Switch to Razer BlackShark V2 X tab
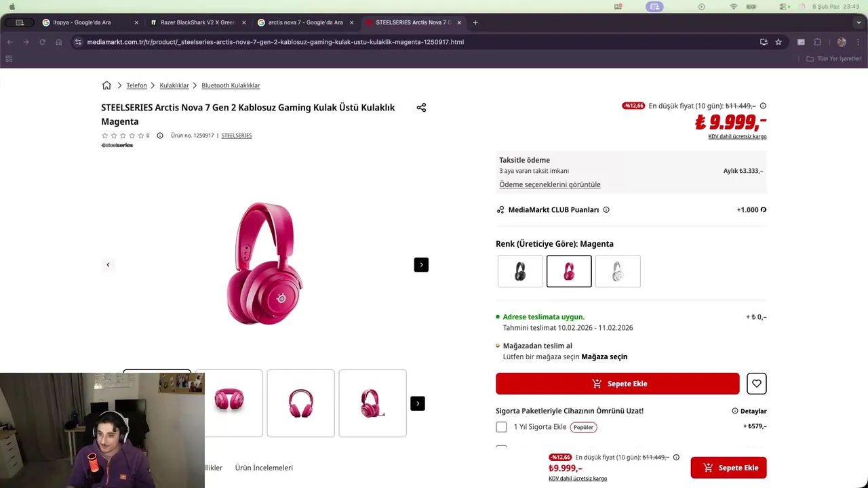Viewport: 868px width, 488px height. click(197, 22)
